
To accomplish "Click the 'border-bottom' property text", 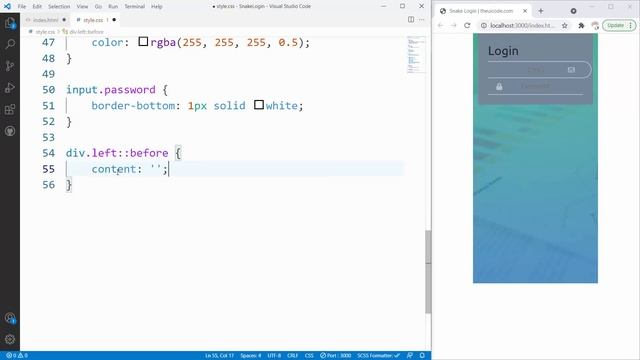I will point(133,106).
